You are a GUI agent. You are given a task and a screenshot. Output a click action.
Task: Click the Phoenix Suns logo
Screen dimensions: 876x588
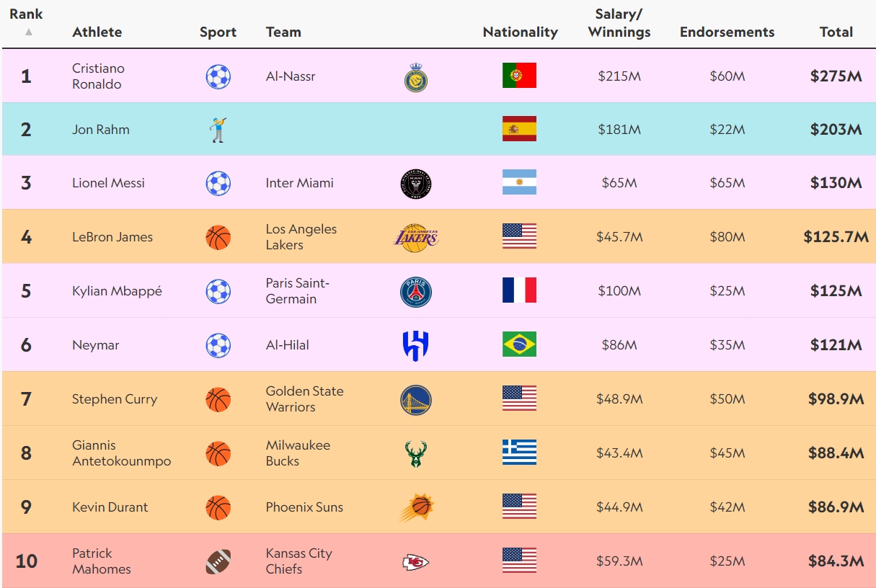[417, 508]
